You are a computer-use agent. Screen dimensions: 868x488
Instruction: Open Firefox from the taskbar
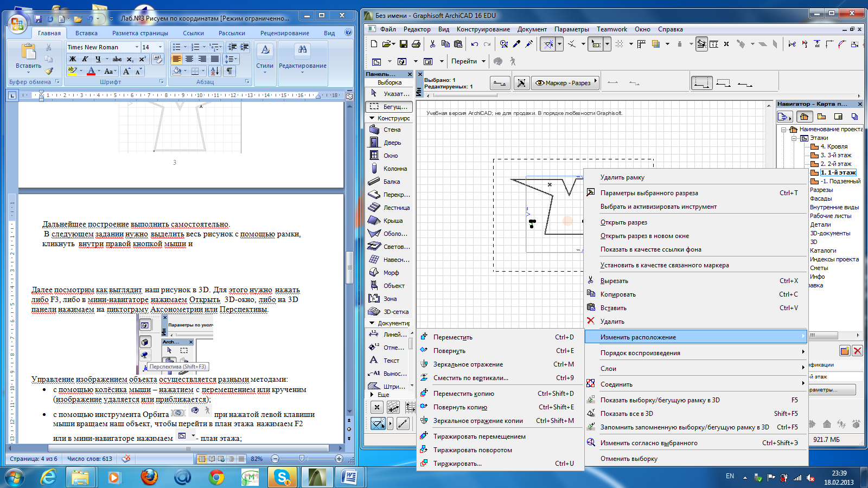pyautogui.click(x=149, y=477)
